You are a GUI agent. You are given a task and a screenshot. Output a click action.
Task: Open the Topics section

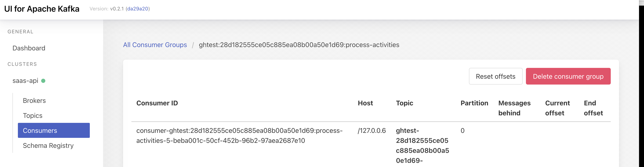pos(32,115)
